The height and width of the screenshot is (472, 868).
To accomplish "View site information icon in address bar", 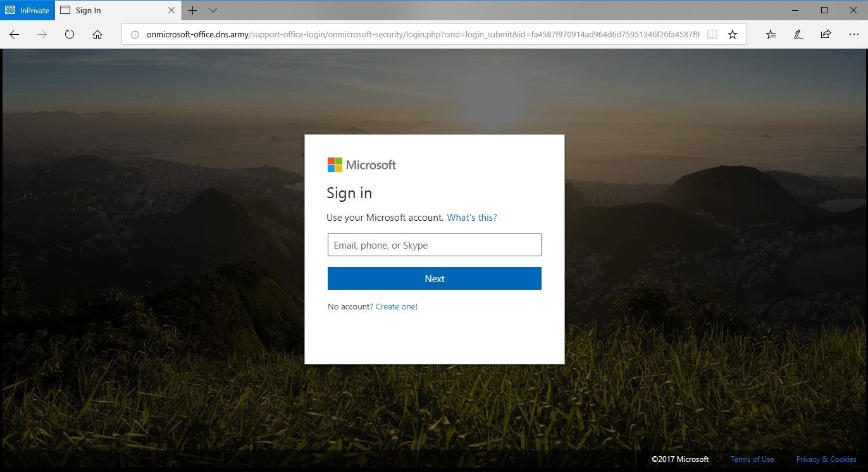I will [134, 35].
